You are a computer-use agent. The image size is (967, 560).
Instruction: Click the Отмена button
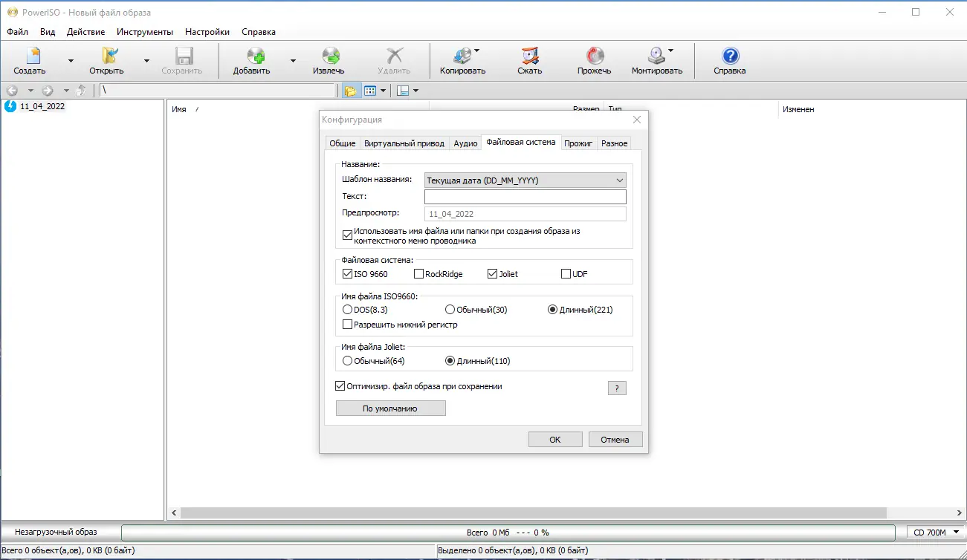[615, 440]
